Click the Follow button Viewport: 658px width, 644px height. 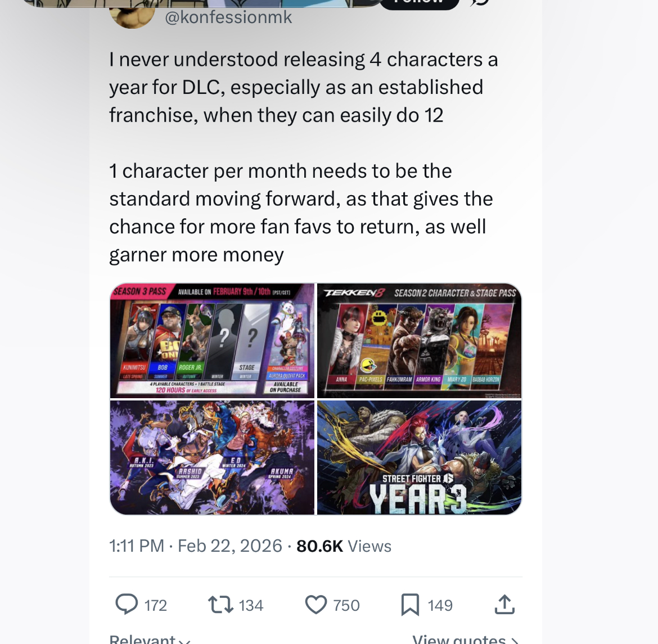pos(419,3)
